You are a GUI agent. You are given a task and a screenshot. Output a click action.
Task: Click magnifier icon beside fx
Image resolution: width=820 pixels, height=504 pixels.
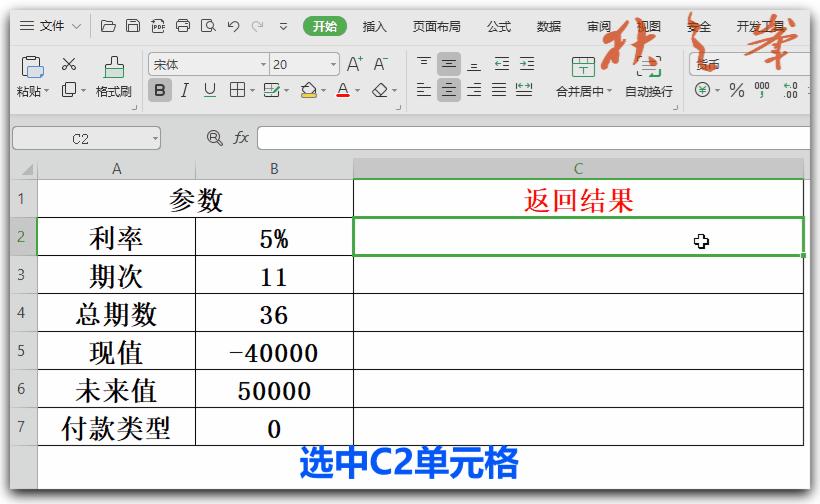[x=214, y=138]
